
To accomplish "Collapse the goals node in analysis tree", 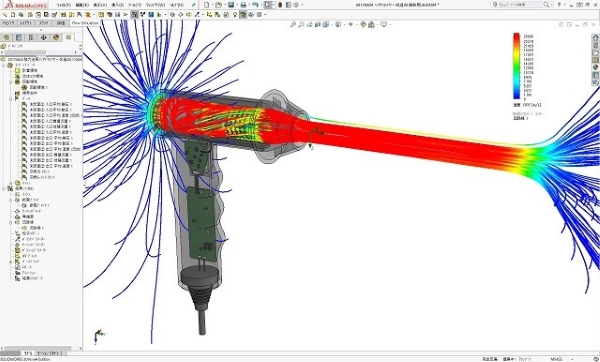I will coord(11,98).
